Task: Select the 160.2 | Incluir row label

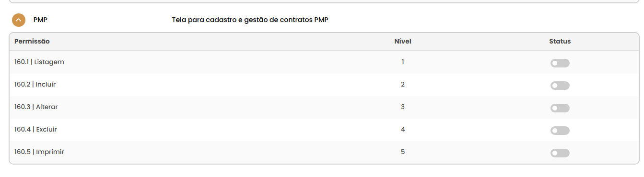Action: pyautogui.click(x=35, y=84)
